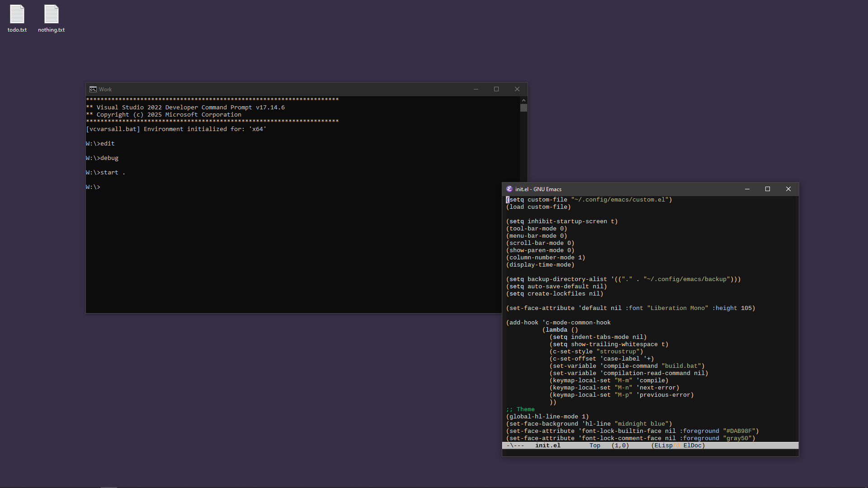Click the 'W:\>edit' command line
Screen dimensions: 868x488
point(100,144)
